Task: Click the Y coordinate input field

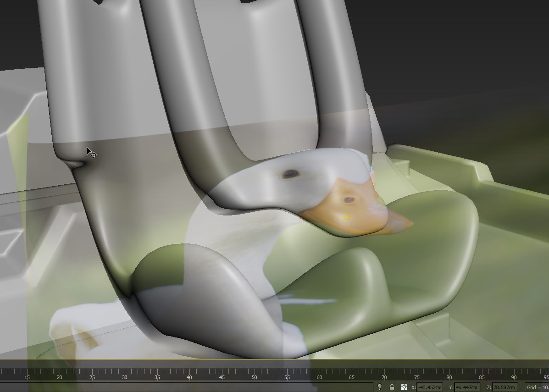Action: [x=467, y=387]
